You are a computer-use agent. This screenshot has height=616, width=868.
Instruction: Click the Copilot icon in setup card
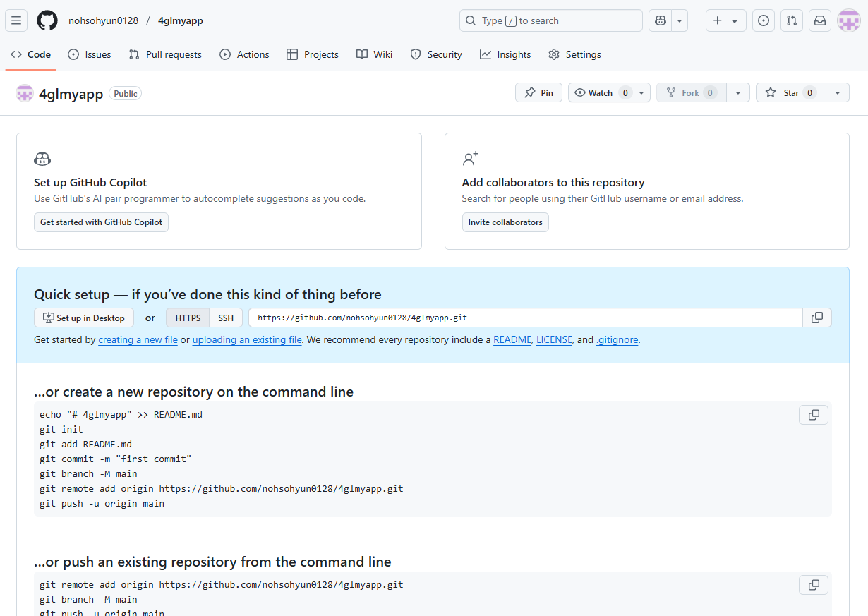click(x=42, y=159)
